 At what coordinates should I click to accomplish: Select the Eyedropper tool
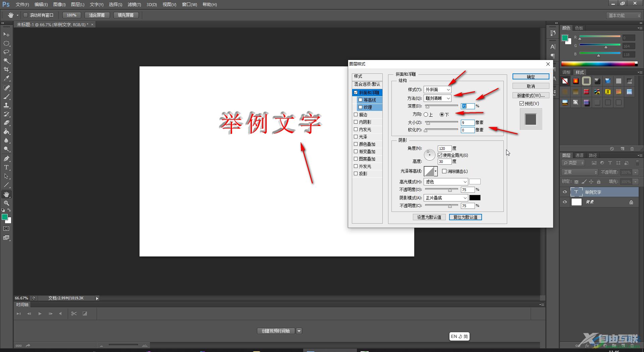coord(6,78)
